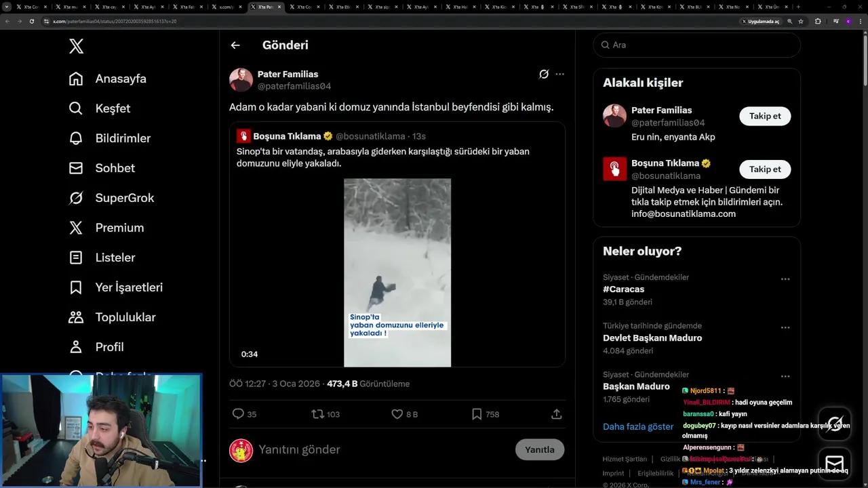Image resolution: width=868 pixels, height=488 pixels.
Task: Open Boşuna Tıklama avatar in Alakalı kişiler
Action: [615, 169]
